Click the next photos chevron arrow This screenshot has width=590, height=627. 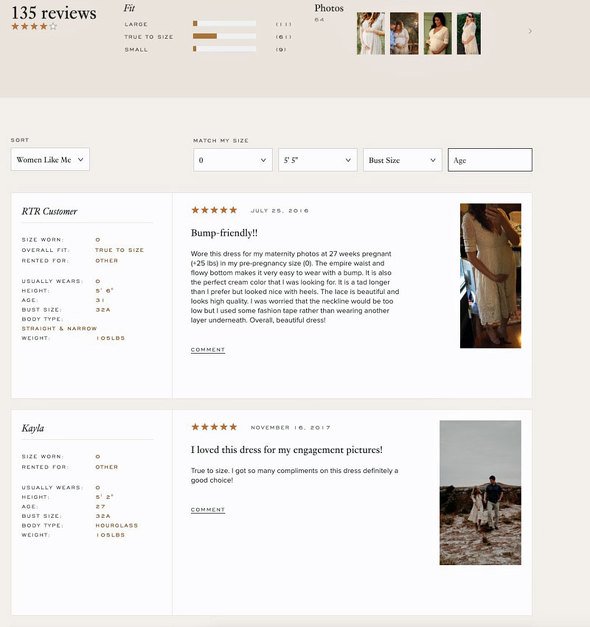(x=530, y=31)
